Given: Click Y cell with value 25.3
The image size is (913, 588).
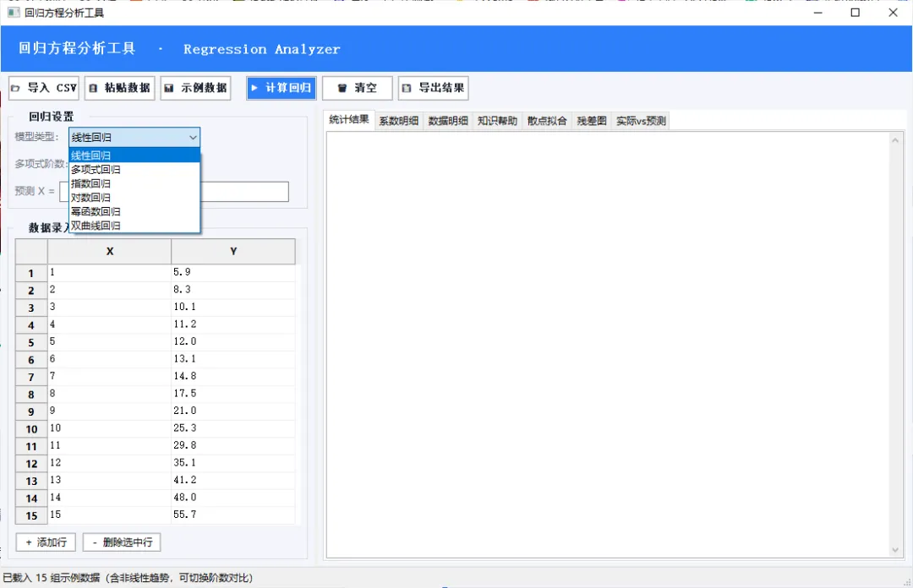Looking at the screenshot, I should (233, 428).
